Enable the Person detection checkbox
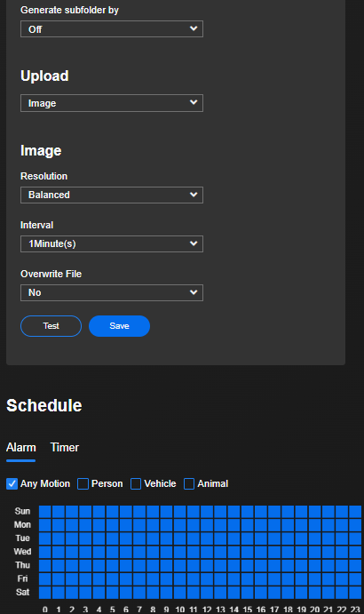 83,484
